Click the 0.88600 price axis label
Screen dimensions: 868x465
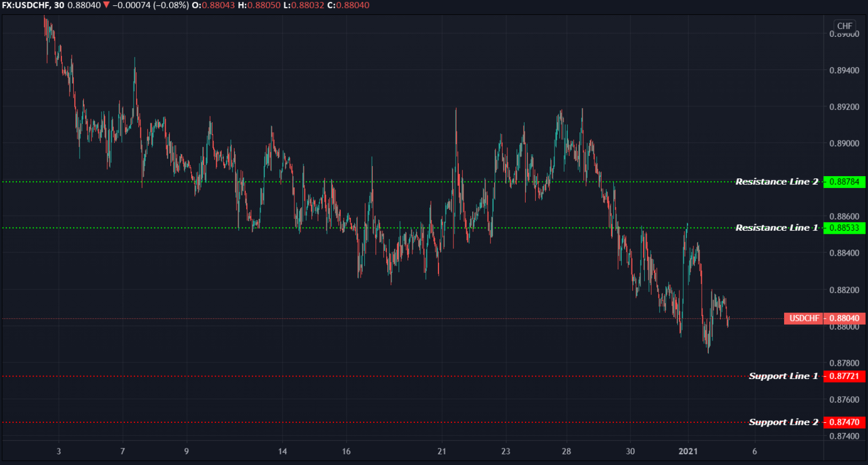point(844,216)
